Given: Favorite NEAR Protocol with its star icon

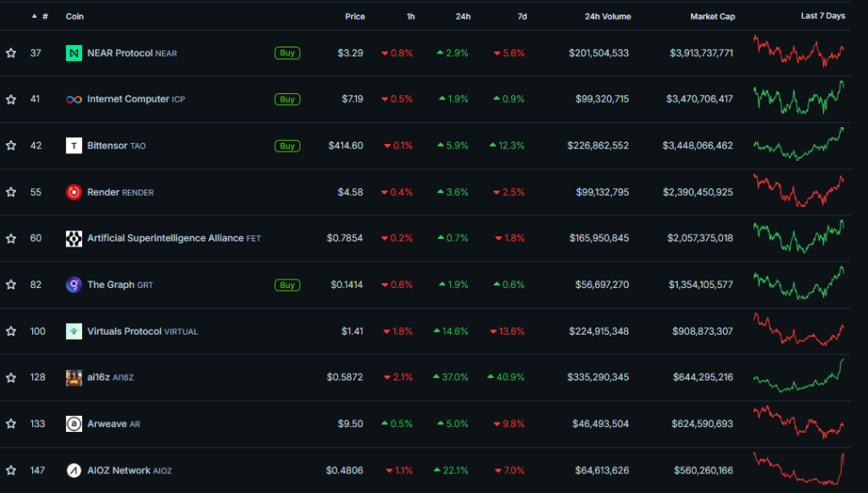Looking at the screenshot, I should point(11,53).
